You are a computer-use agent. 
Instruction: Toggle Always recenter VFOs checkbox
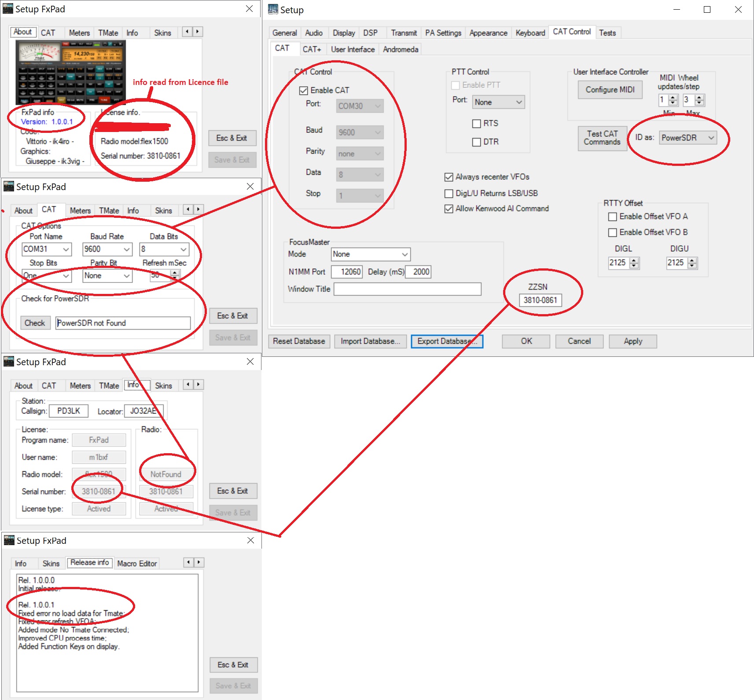(x=449, y=177)
